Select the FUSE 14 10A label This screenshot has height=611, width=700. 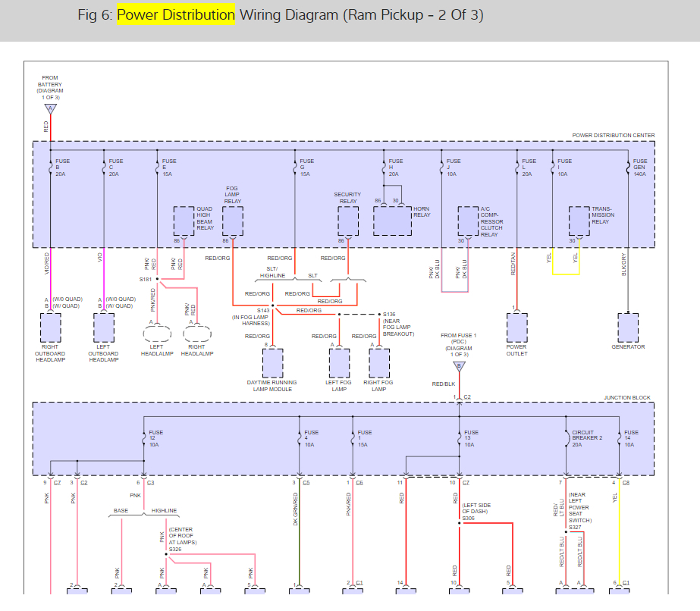click(631, 439)
